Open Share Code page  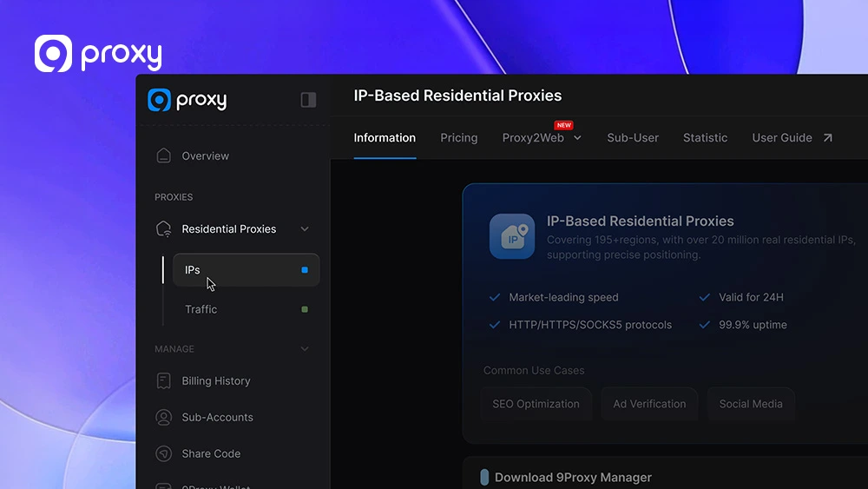click(x=211, y=453)
